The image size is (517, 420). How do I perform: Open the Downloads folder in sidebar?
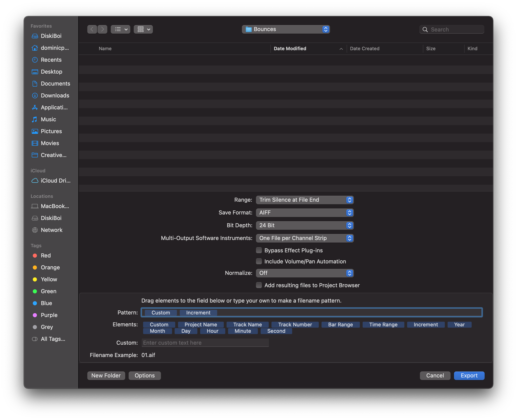(55, 96)
